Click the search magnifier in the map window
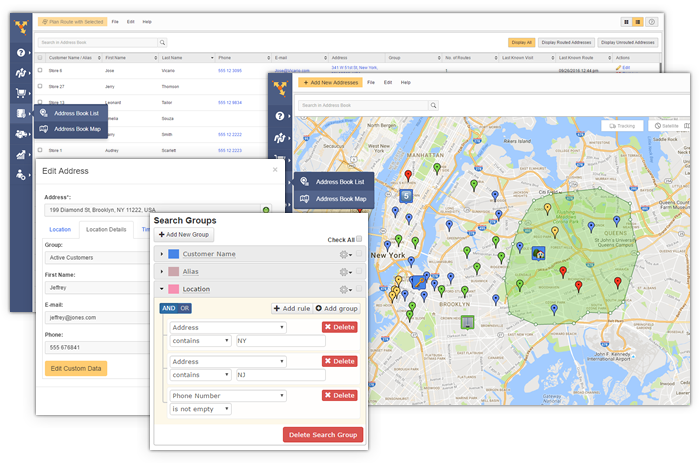 tap(433, 105)
